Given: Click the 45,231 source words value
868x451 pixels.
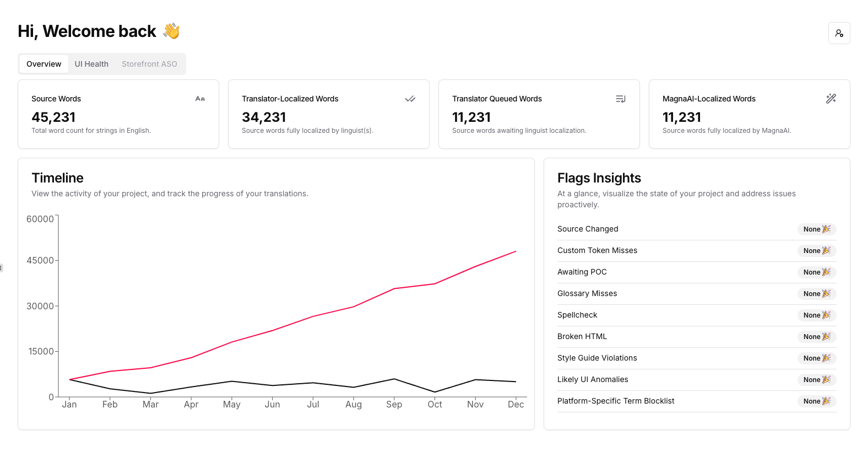Looking at the screenshot, I should point(53,117).
